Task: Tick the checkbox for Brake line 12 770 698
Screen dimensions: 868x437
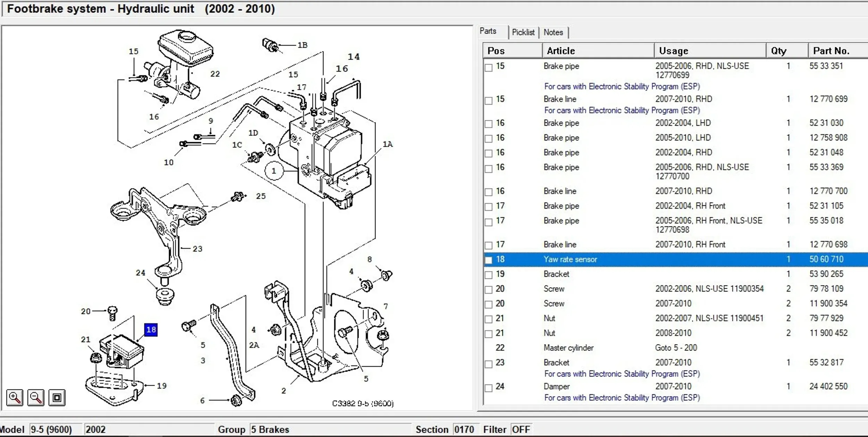Action: [x=489, y=246]
